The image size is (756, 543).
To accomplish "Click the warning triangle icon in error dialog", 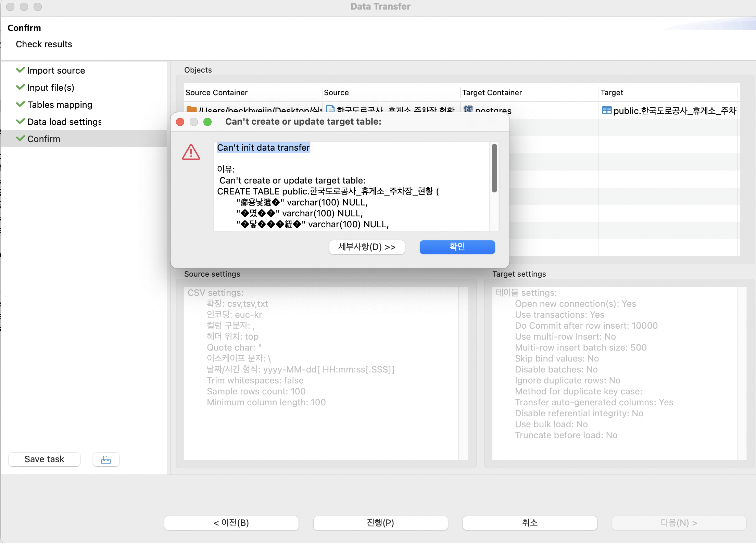I will click(x=191, y=152).
